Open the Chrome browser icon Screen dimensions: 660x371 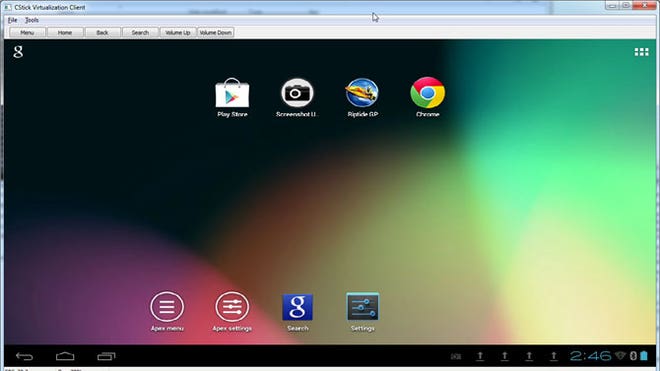click(x=427, y=97)
